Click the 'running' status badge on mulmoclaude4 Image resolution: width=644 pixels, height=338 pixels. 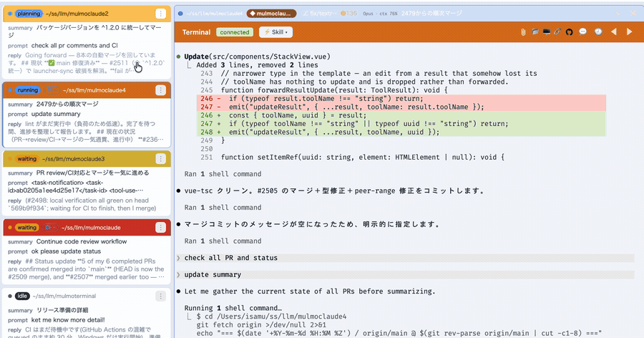[x=27, y=90]
